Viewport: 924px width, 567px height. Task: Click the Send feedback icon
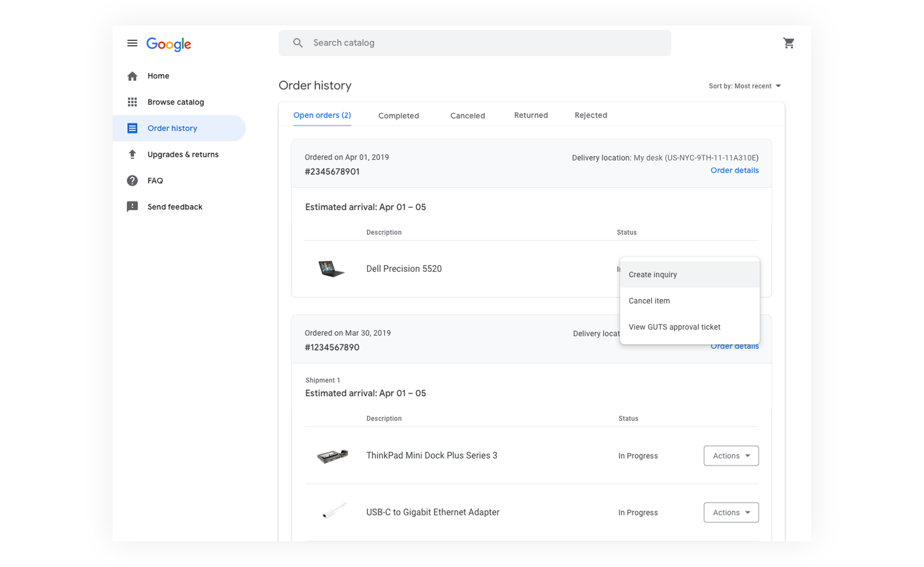click(x=132, y=207)
